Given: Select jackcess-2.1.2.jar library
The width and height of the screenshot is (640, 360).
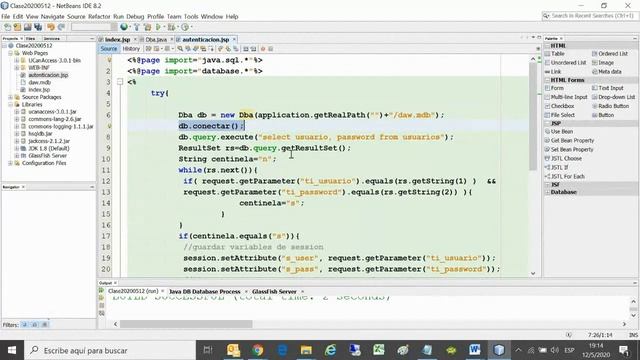Looking at the screenshot, I should click(49, 141).
